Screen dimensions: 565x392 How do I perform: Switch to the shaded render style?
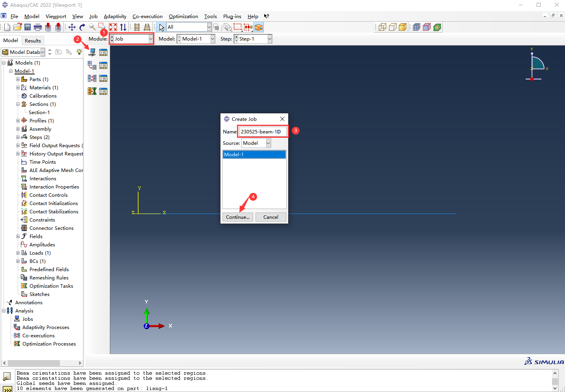pos(402,27)
